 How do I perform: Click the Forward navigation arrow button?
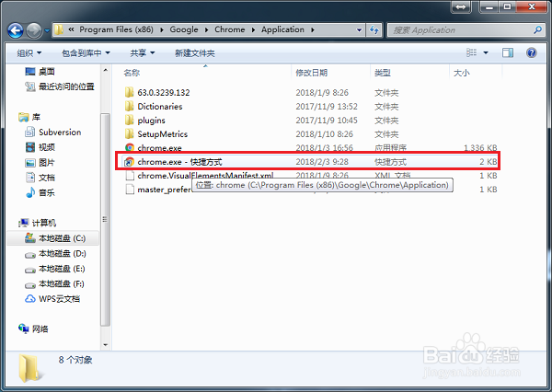tap(34, 30)
